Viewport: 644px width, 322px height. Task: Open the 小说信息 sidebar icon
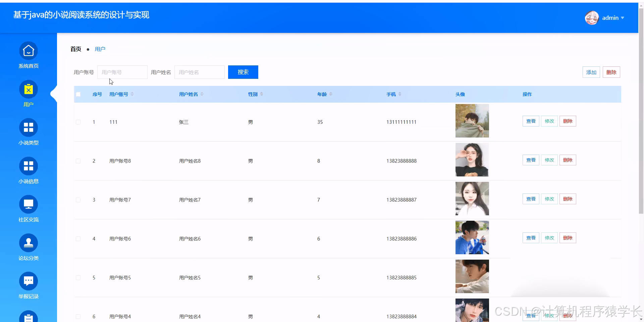pyautogui.click(x=29, y=166)
